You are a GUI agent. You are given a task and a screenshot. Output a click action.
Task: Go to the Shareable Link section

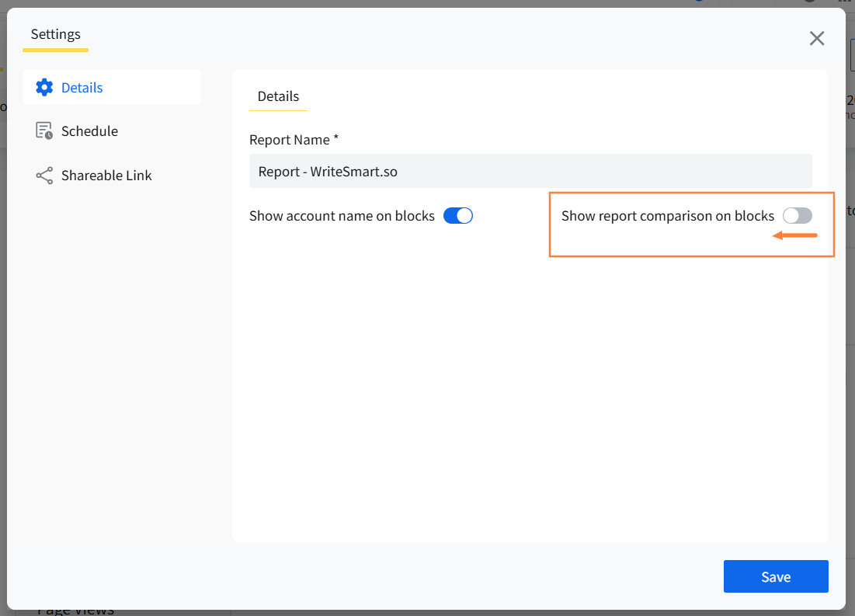click(106, 176)
